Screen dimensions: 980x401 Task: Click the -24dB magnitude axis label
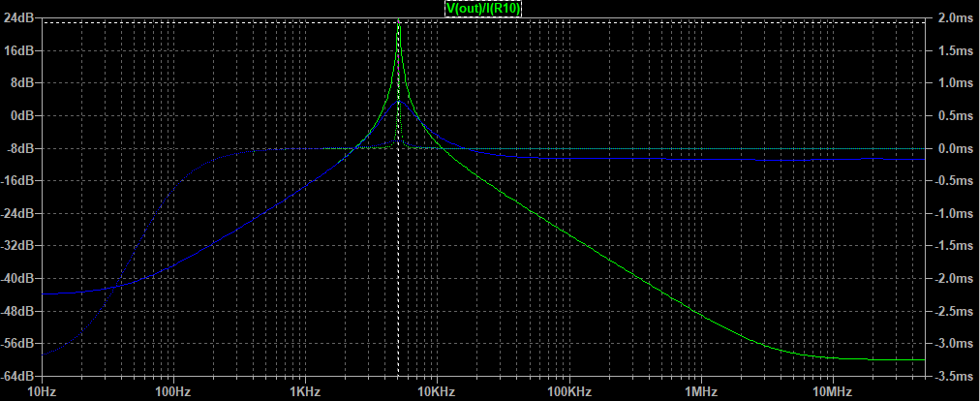click(18, 213)
